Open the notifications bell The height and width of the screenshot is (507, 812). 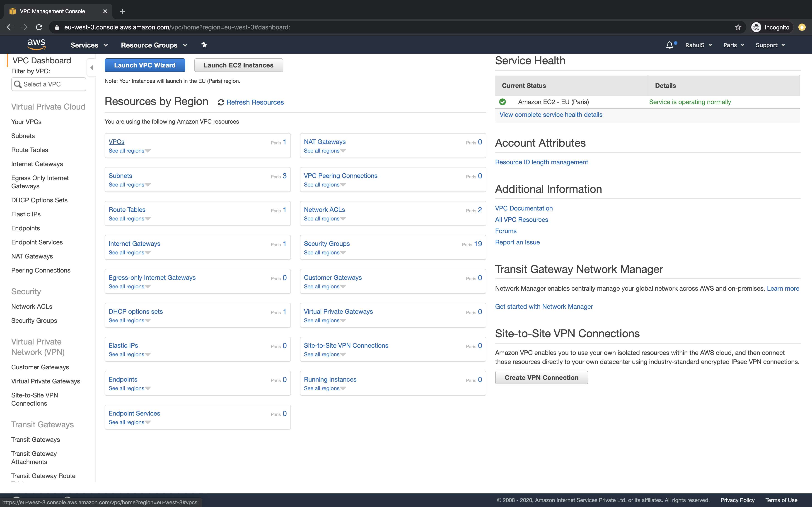[669, 45]
